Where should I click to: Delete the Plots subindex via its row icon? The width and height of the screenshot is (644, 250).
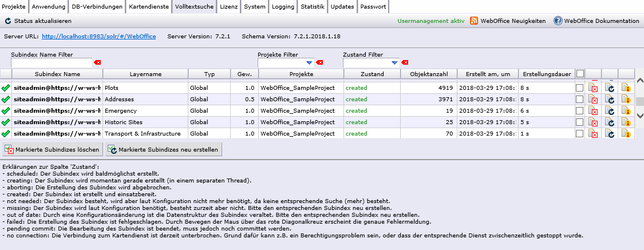point(592,88)
